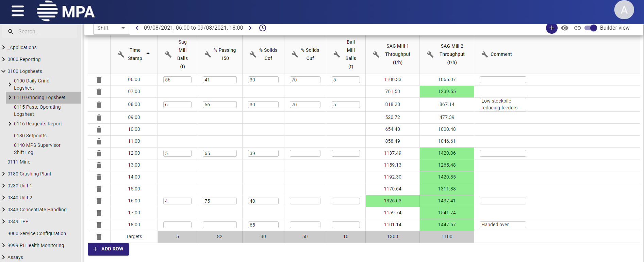Go to the next shift period arrow
Image resolution: width=644 pixels, height=262 pixels.
(x=250, y=28)
